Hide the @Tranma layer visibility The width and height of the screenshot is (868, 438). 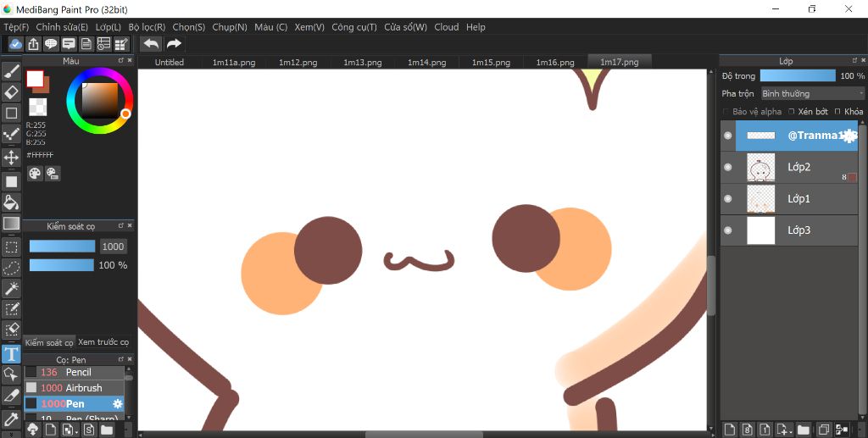728,136
